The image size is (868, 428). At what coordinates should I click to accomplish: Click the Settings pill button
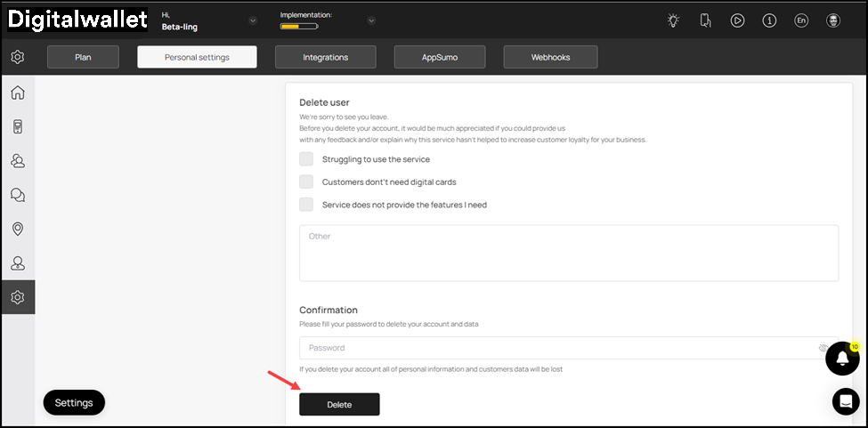(x=74, y=402)
